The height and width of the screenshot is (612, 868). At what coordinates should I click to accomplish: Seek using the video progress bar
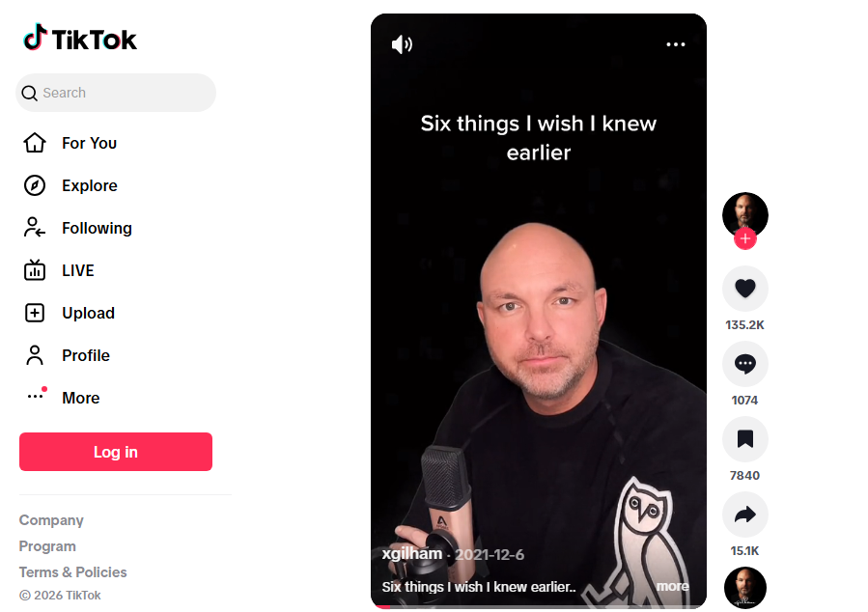(539, 607)
